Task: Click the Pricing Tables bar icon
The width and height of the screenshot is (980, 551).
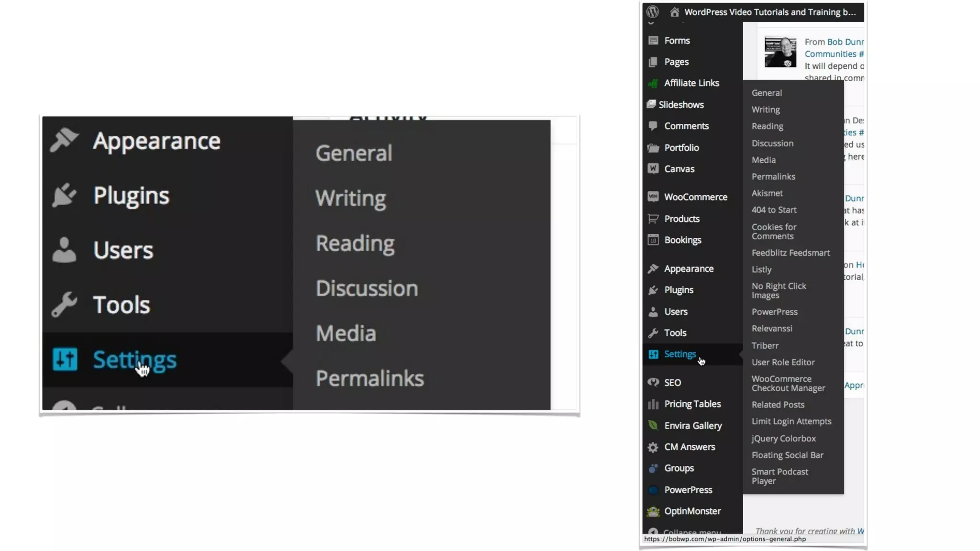Action: (653, 404)
